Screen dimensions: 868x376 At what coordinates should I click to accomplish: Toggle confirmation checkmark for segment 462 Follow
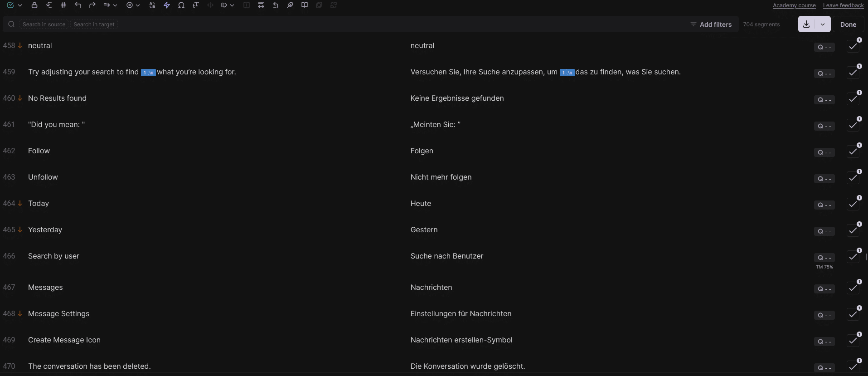pos(853,151)
